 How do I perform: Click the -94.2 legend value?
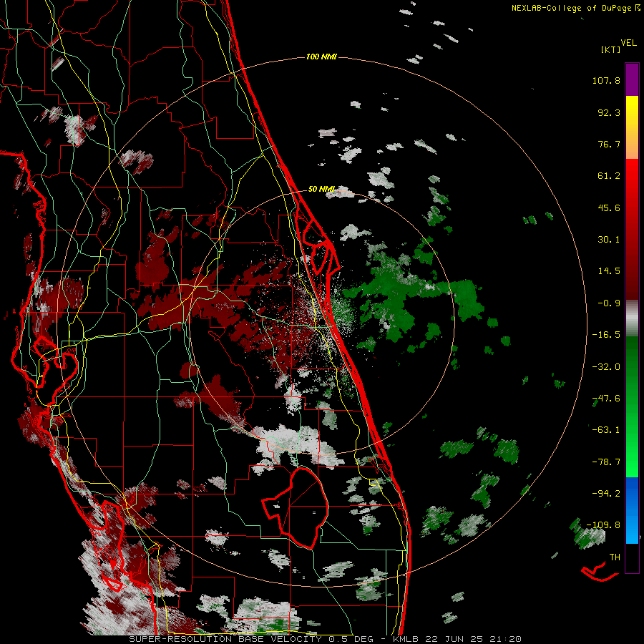606,494
